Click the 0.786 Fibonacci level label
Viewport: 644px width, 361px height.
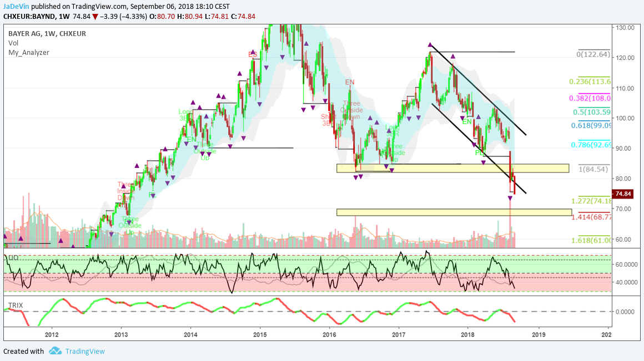tap(591, 145)
